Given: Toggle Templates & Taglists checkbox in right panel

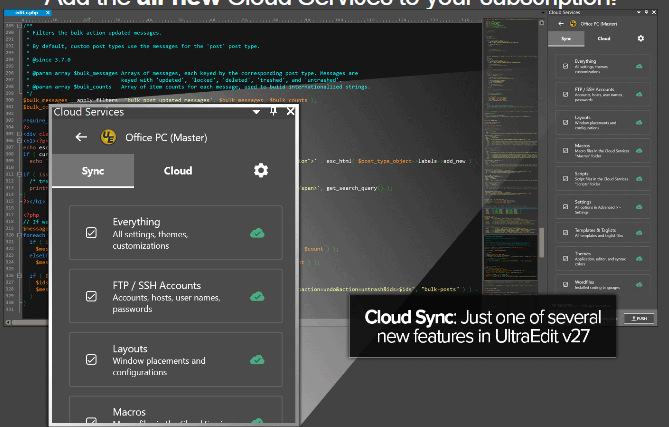Looking at the screenshot, I should [x=565, y=232].
